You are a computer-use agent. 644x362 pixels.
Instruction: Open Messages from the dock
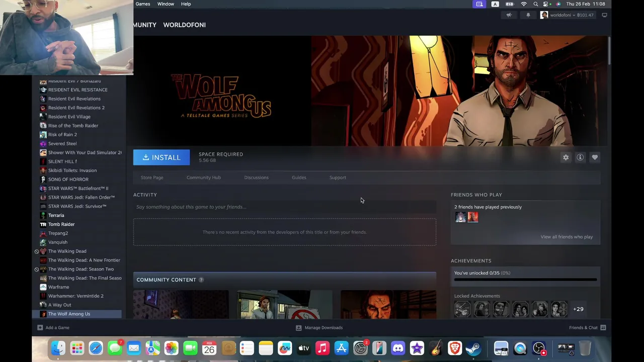point(115,348)
